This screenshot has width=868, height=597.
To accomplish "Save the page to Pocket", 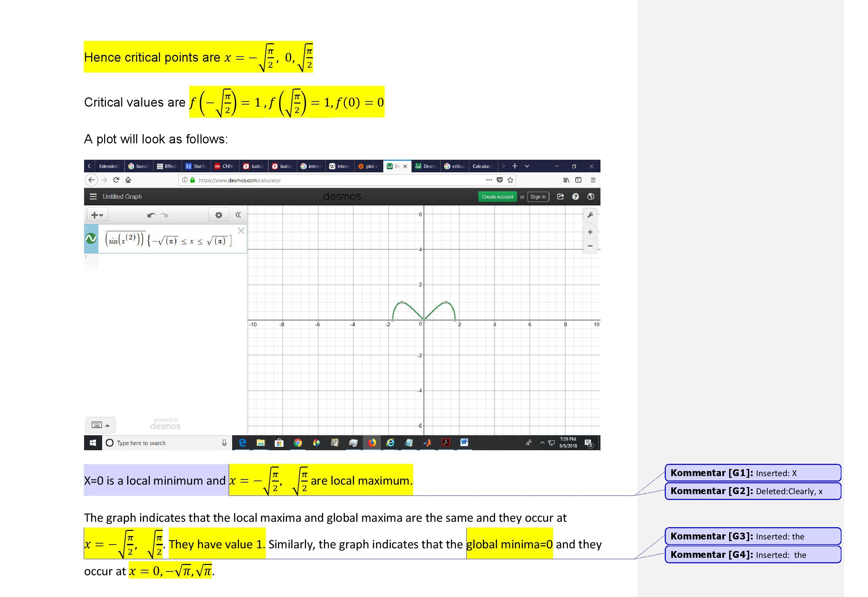I will pos(500,180).
